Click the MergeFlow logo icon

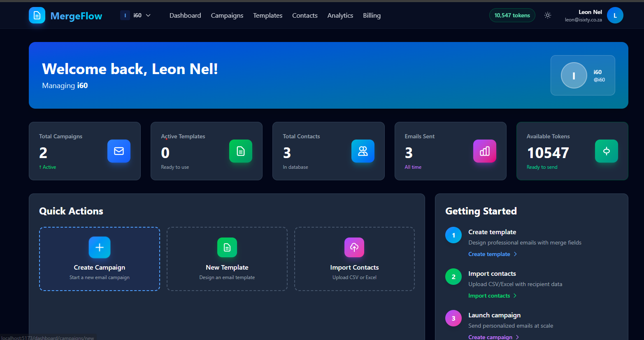pos(37,15)
